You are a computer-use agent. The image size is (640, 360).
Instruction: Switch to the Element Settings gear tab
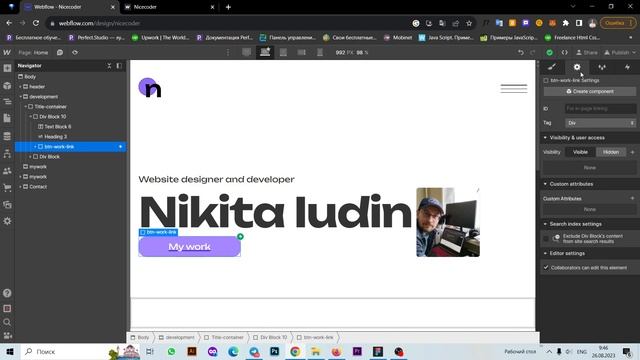[577, 67]
